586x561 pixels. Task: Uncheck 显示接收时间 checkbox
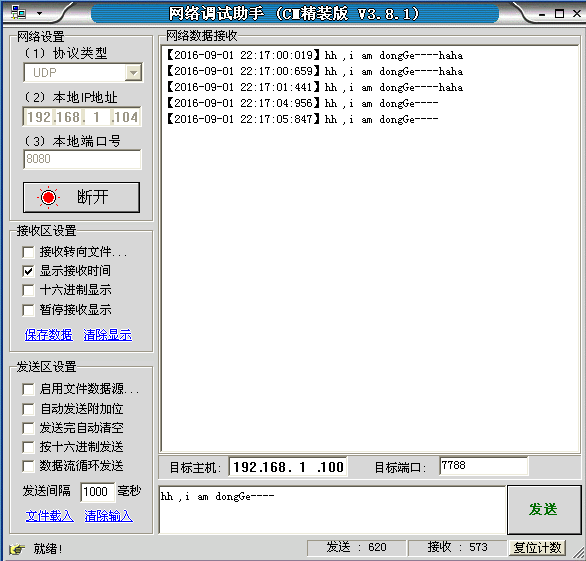tap(28, 271)
